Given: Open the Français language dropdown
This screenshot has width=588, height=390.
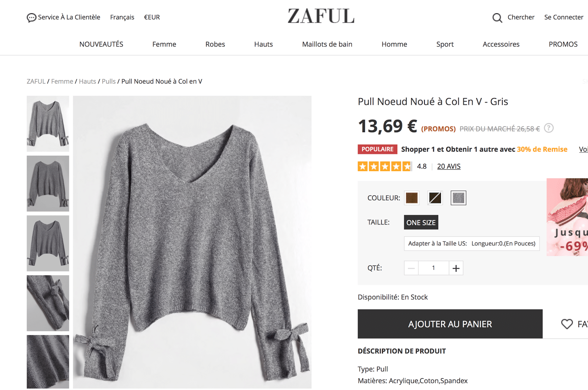Looking at the screenshot, I should pos(122,17).
